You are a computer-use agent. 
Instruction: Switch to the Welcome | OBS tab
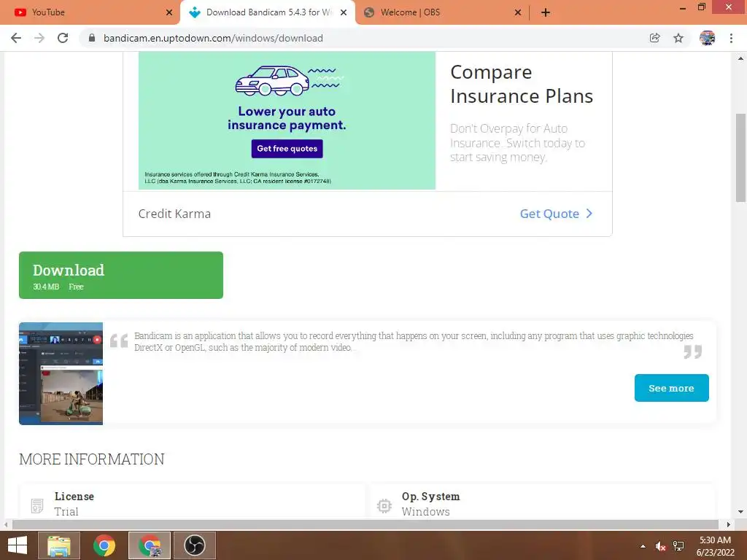442,12
